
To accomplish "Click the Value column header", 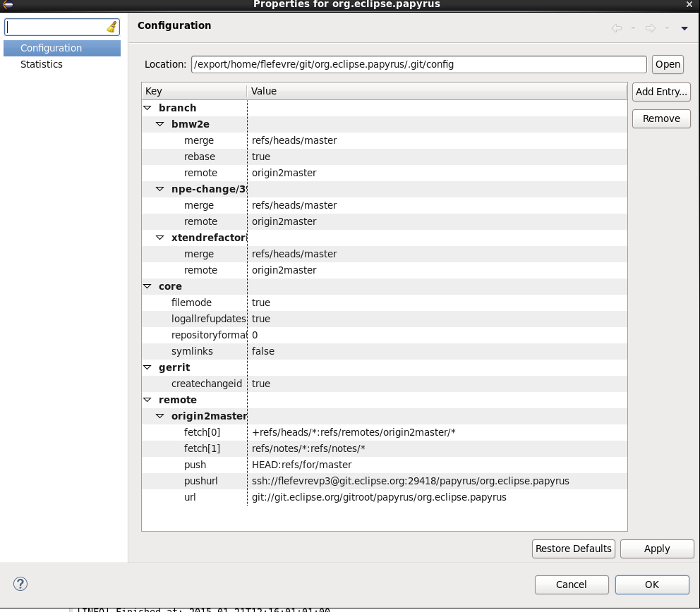I will click(x=437, y=91).
